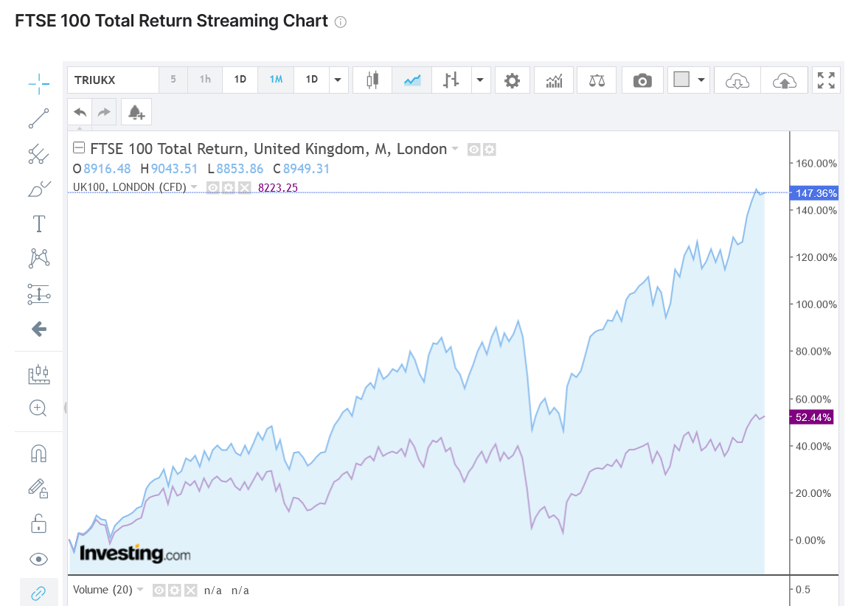Viewport: 868px width, 606px height.
Task: Open chart settings gear in top toolbar
Action: [x=512, y=81]
